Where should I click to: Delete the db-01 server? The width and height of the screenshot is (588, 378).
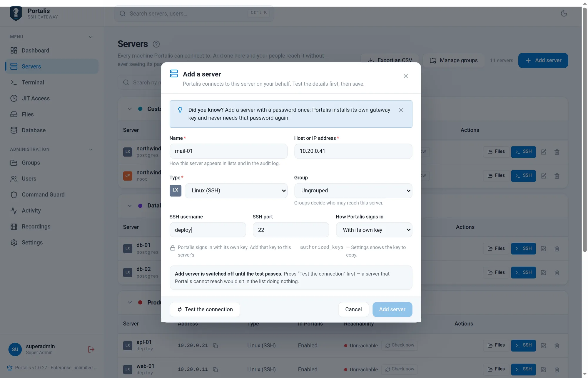pos(557,249)
